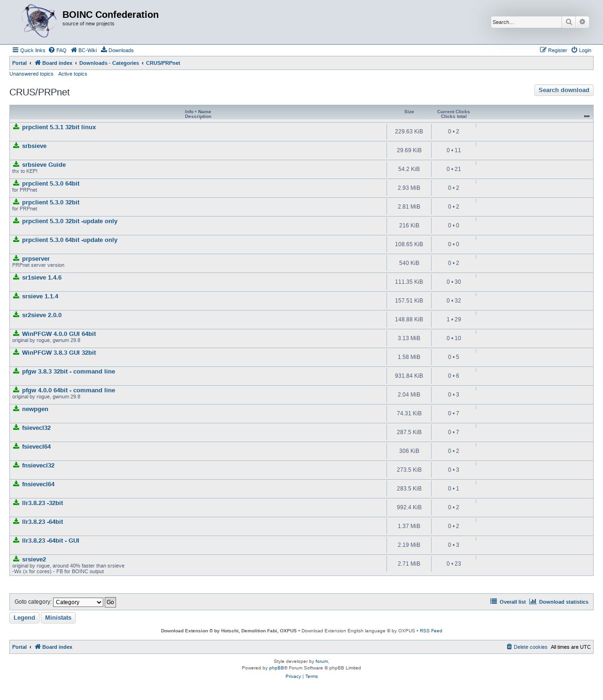The width and height of the screenshot is (603, 700).
Task: Click the Search download button
Action: (564, 90)
